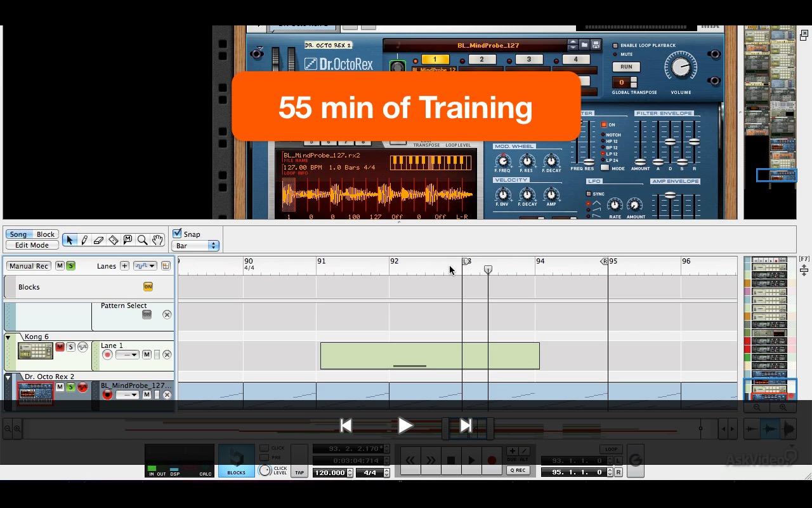812x508 pixels.
Task: Turn the Dr. Octo Rex filter ON button off
Action: 604,124
